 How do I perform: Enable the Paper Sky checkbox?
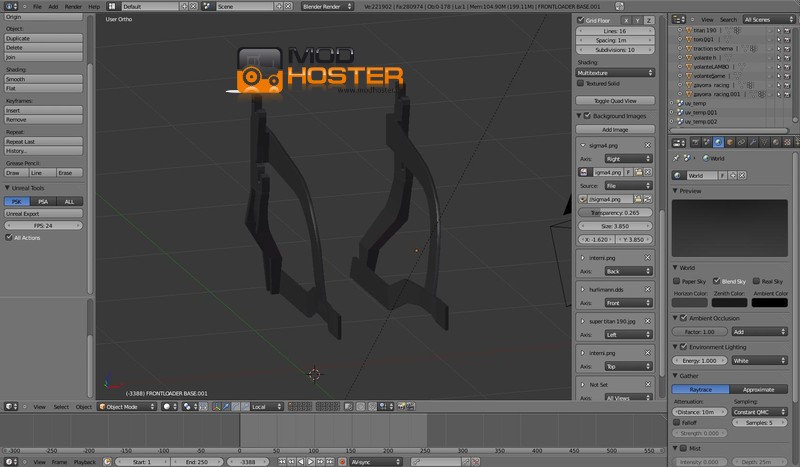677,281
